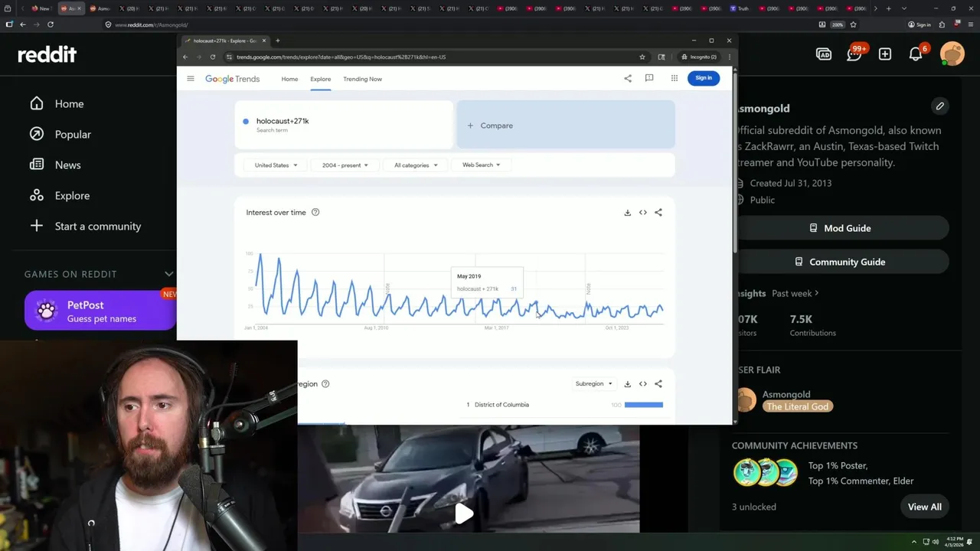980x551 pixels.
Task: Embed the Interest over time chart
Action: click(x=642, y=213)
